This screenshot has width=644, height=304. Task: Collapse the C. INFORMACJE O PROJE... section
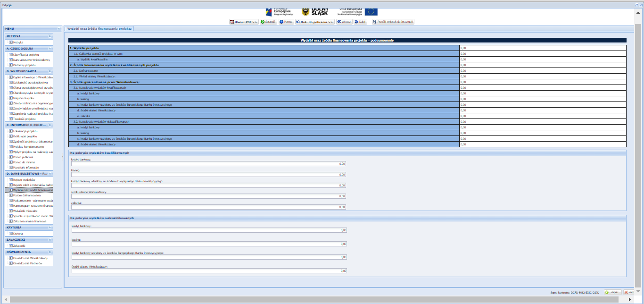tap(50, 125)
